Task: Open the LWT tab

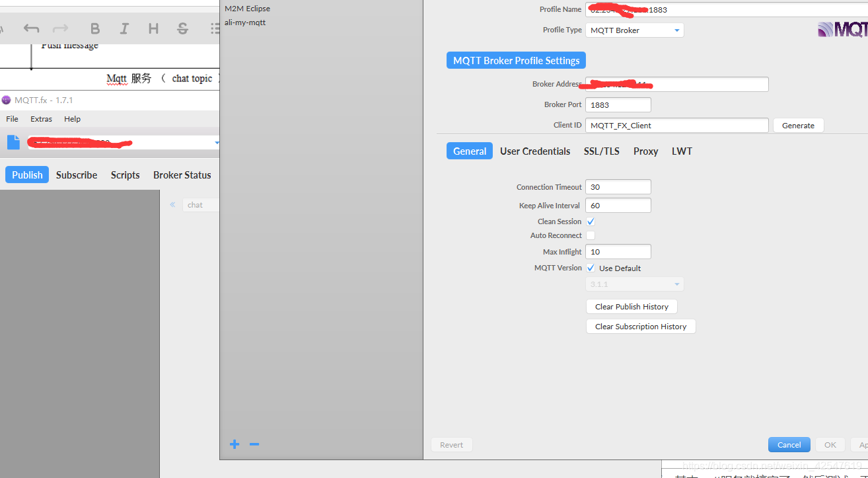Action: (682, 151)
